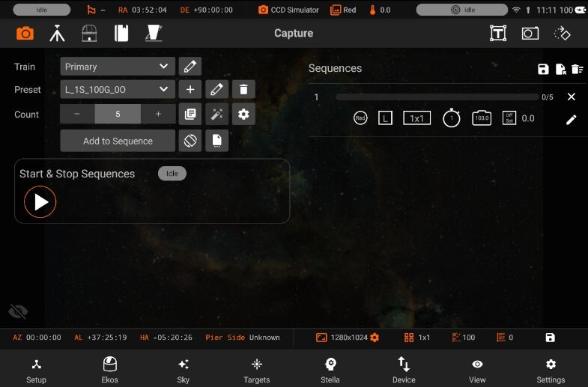This screenshot has width=588, height=387.
Task: Open the Targets tab
Action: 256,370
